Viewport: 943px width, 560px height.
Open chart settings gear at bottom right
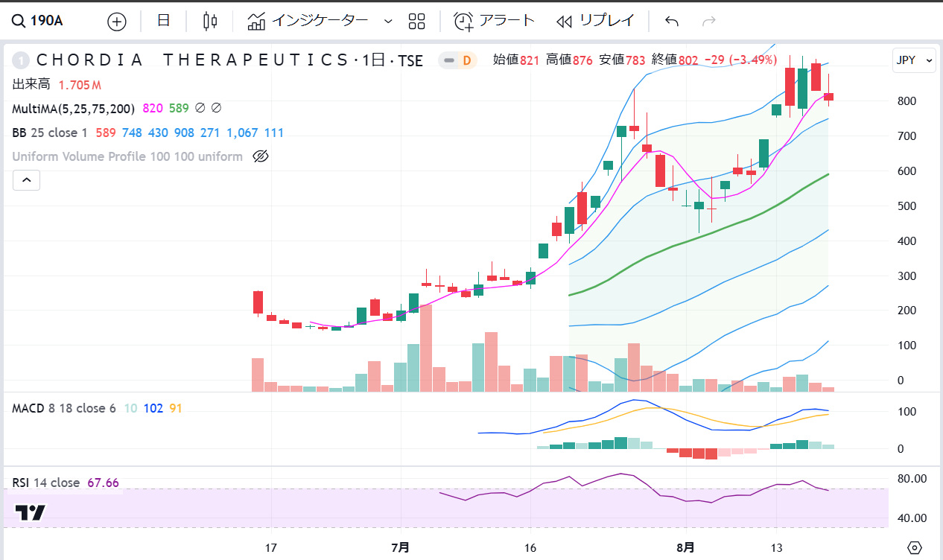[915, 547]
